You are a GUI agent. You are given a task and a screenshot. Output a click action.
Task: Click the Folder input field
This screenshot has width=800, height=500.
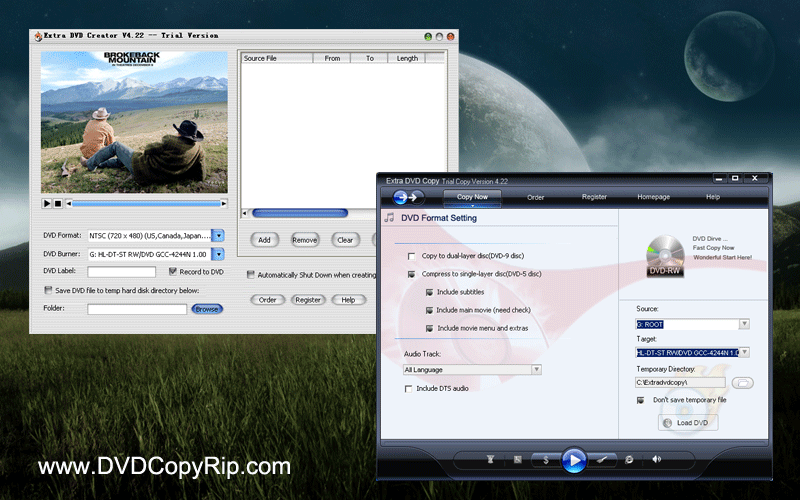point(137,309)
